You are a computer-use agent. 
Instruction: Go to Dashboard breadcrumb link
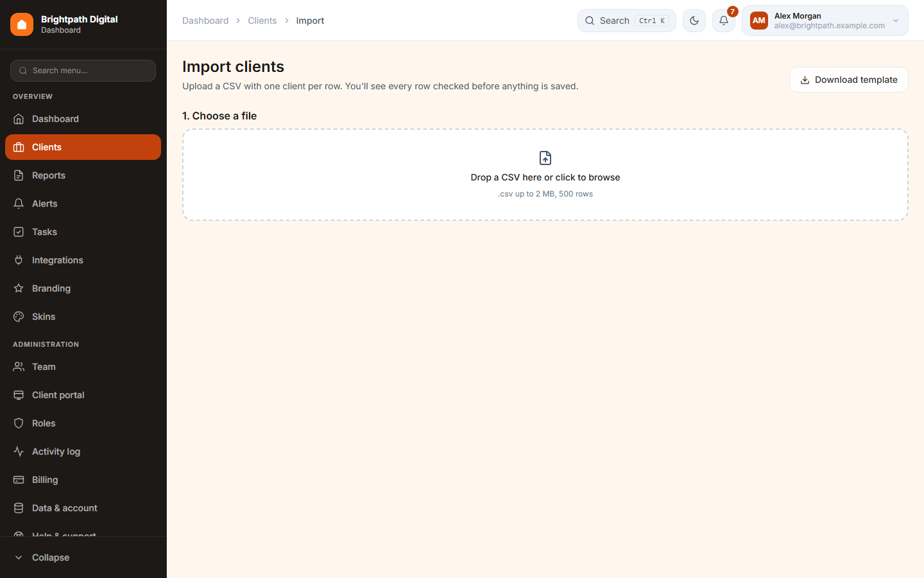point(205,21)
